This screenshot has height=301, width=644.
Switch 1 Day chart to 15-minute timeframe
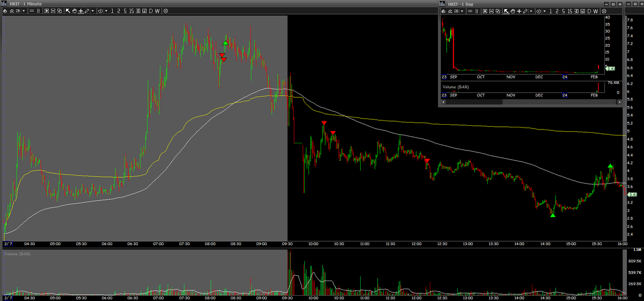pyautogui.click(x=570, y=11)
